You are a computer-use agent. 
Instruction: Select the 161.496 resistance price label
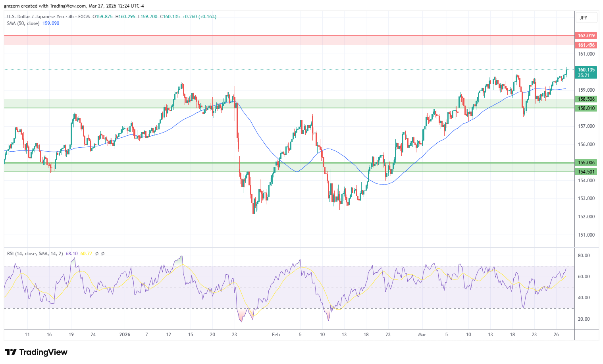point(586,45)
